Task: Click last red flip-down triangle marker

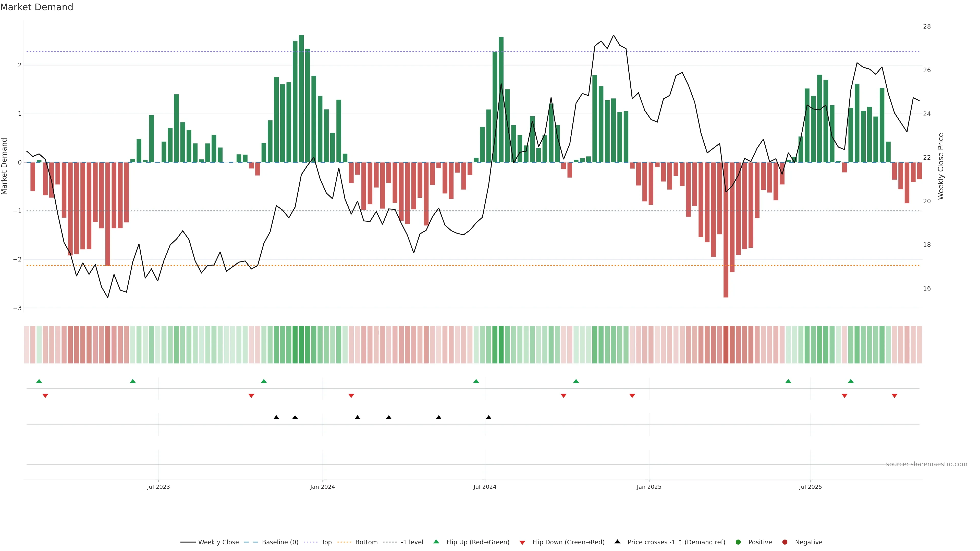Action: (x=895, y=396)
